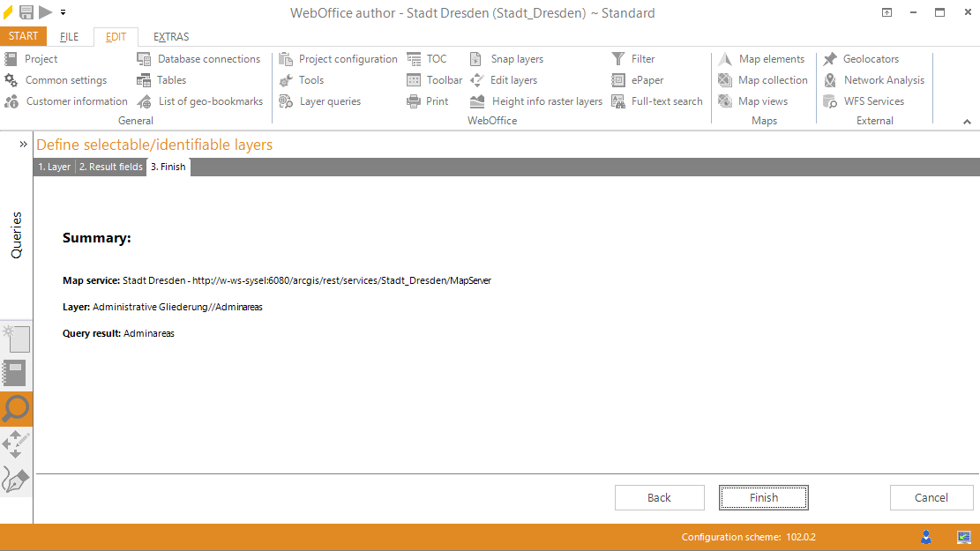The image size is (980, 551).
Task: Click the four-arrow move icon in the sidebar
Action: pyautogui.click(x=16, y=443)
